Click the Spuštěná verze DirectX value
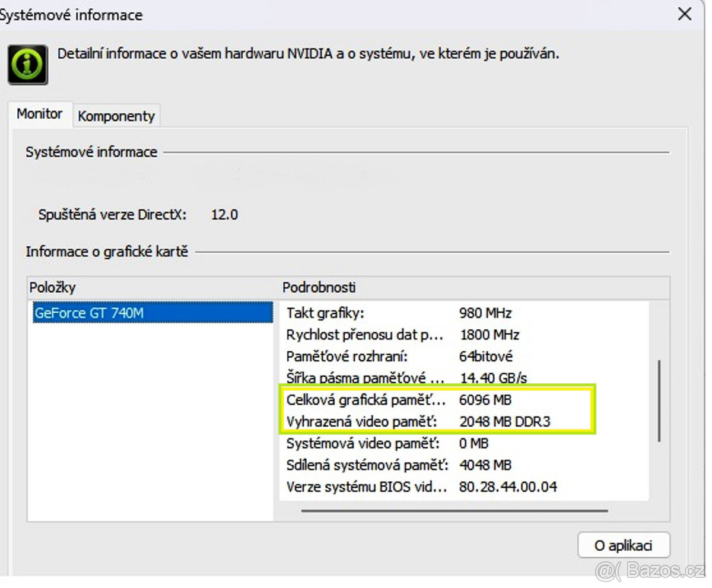Screen dimensions: 712x588 point(224,215)
